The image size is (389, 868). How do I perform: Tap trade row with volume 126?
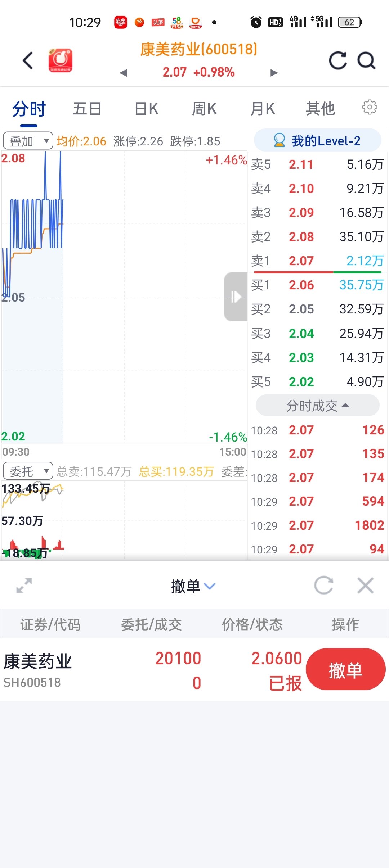tap(317, 430)
